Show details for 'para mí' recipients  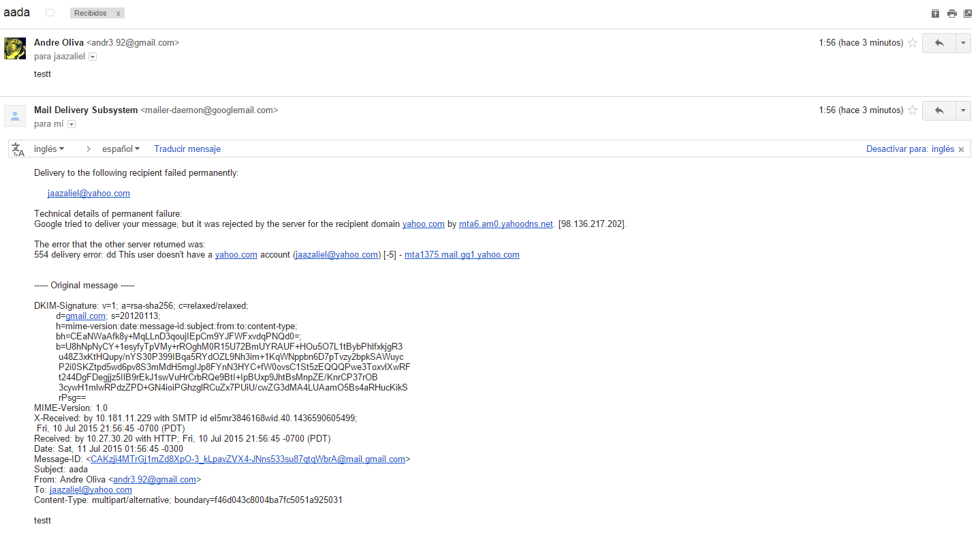pos(71,124)
